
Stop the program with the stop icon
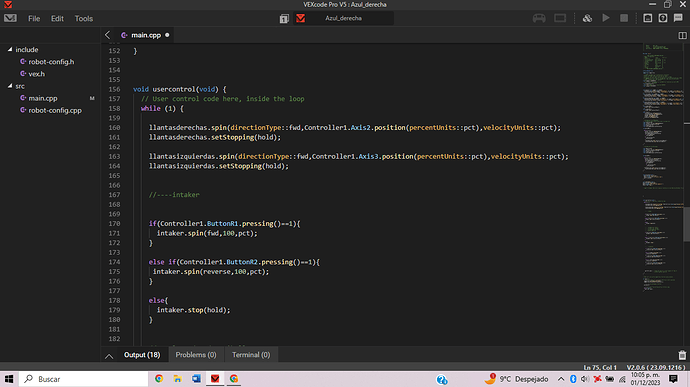click(x=624, y=18)
